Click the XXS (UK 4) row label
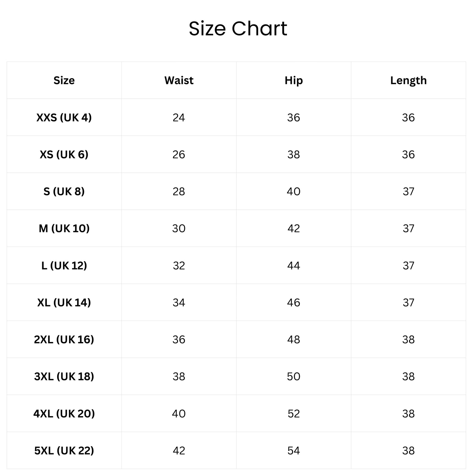Screen dimensions: 476x476 tap(64, 118)
